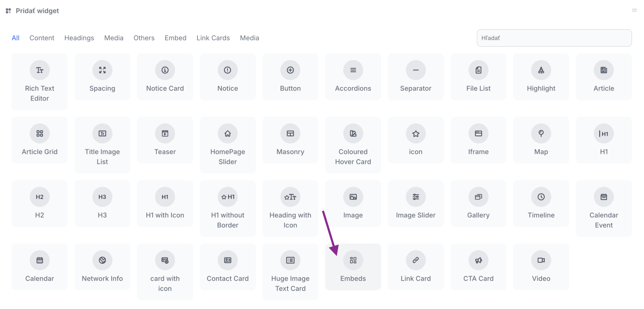Choose the H2 heading widget
This screenshot has width=644, height=309.
tap(39, 203)
